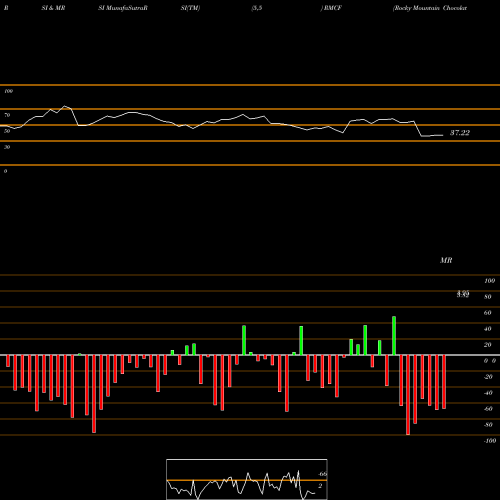Click the final red bar of the MR histogram

[444, 382]
